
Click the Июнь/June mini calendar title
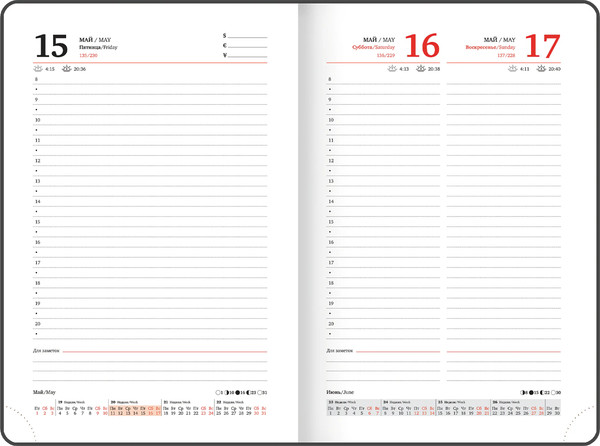tap(342, 391)
